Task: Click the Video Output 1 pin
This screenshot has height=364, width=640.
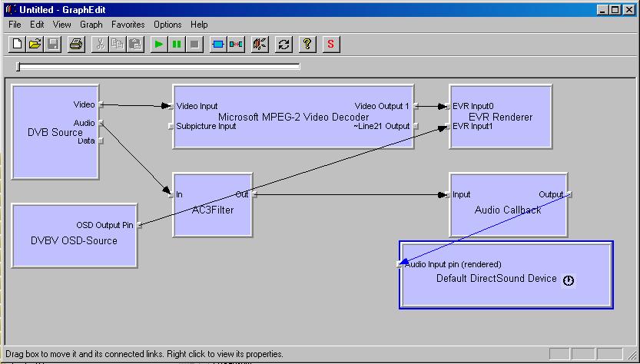Action: coord(416,107)
